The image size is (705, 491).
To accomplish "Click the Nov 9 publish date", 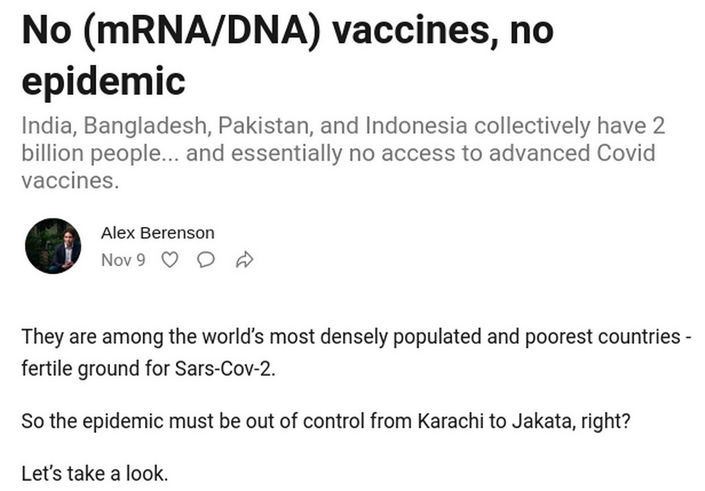I will (123, 260).
